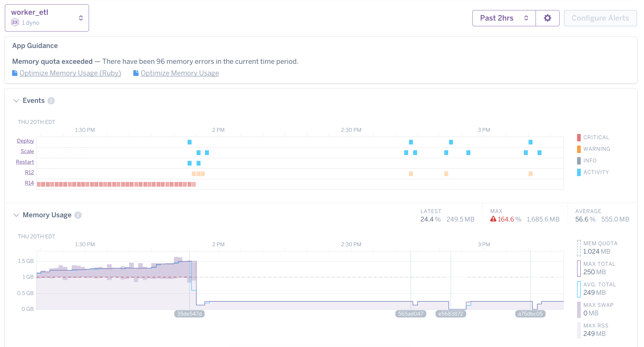Click the Events info icon

tap(51, 100)
